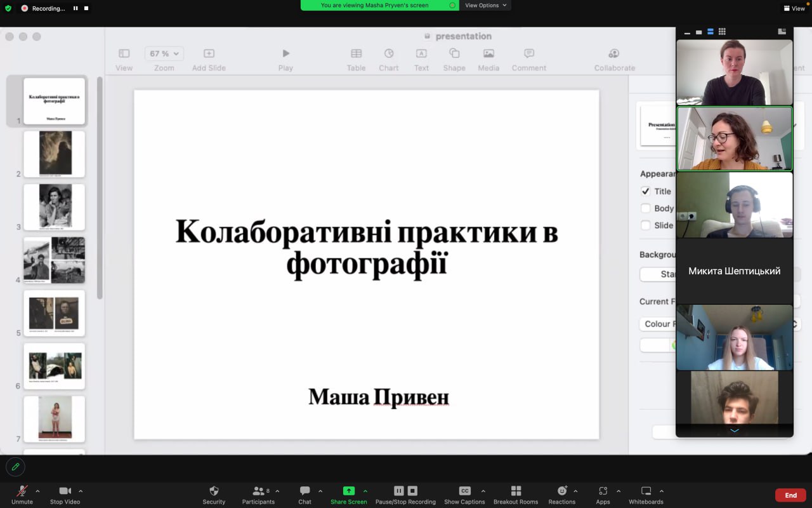Viewport: 812px width, 508px height.
Task: Unmute the microphone
Action: click(22, 491)
